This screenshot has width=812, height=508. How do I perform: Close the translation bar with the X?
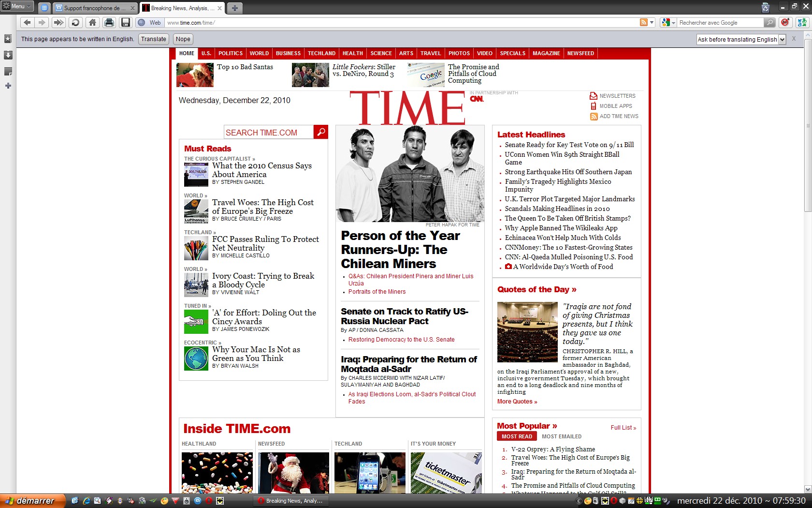[x=794, y=39]
